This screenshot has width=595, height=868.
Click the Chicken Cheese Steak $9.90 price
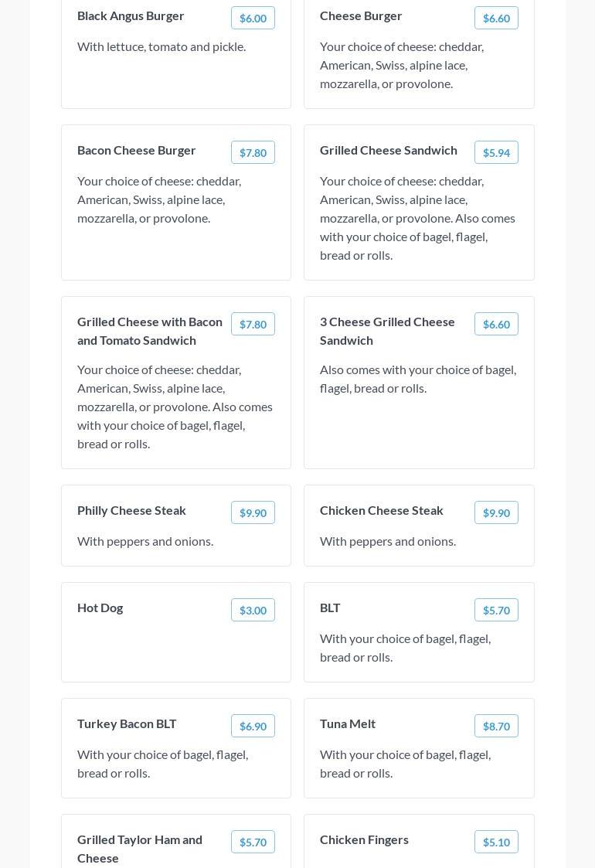pos(496,512)
